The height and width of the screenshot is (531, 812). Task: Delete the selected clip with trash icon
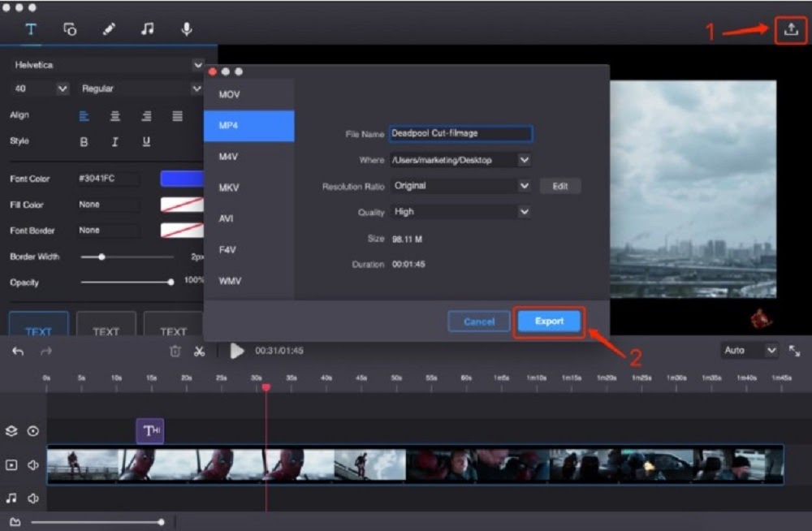pos(175,352)
